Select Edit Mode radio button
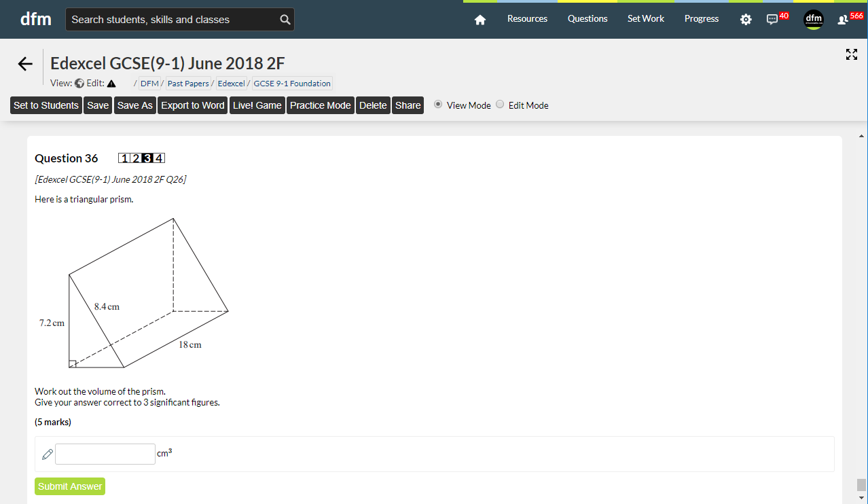Viewport: 868px width, 504px height. pos(500,105)
